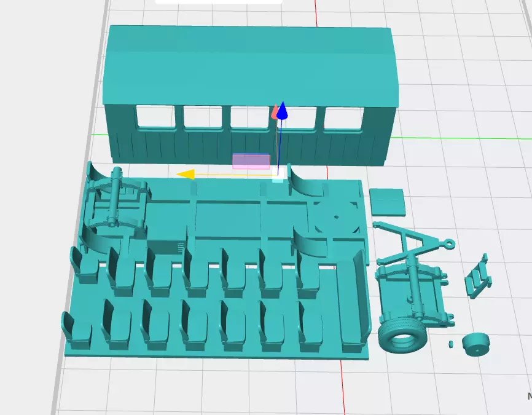Select the small ladder-shaped step part

[x=479, y=276]
